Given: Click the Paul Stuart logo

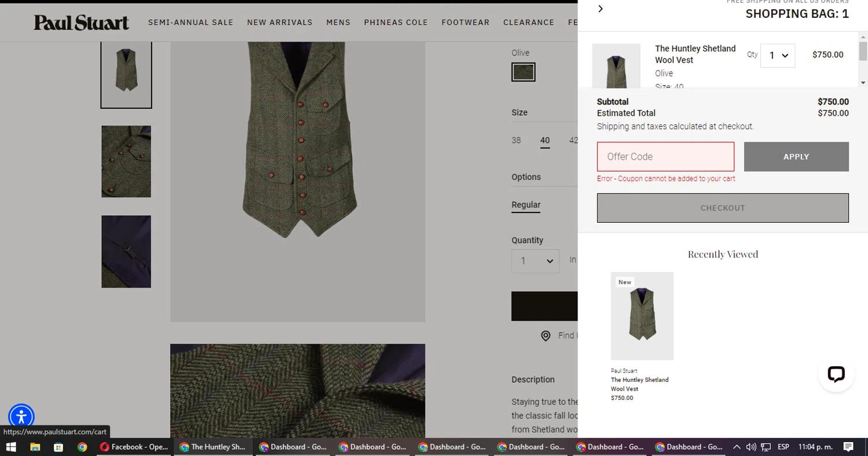Looking at the screenshot, I should tap(81, 23).
